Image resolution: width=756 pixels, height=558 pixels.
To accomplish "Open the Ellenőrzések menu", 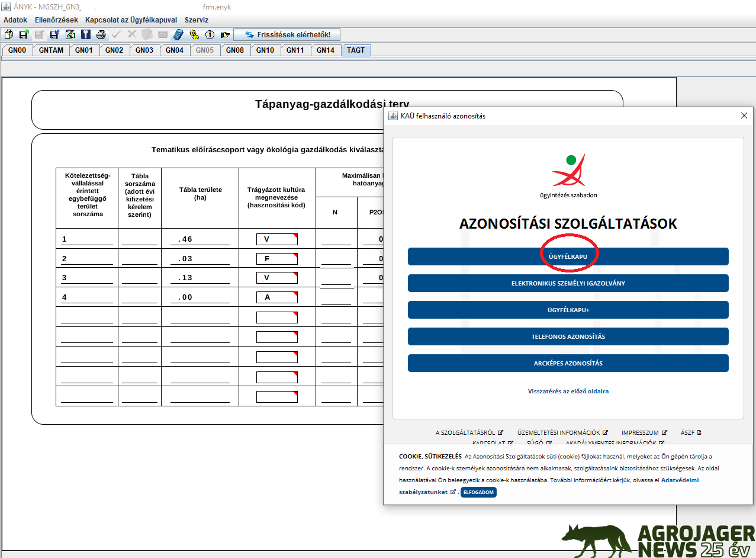I will (56, 20).
